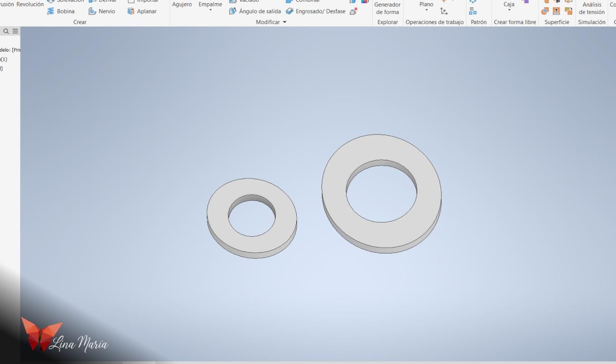The width and height of the screenshot is (616, 364).
Task: Select the Ángulo de salida tool
Action: click(255, 11)
